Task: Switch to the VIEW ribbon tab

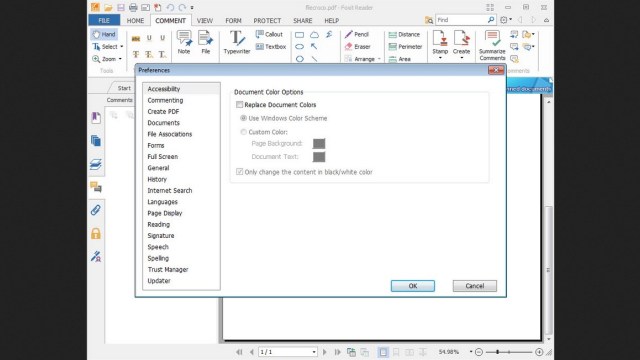Action: (205, 20)
